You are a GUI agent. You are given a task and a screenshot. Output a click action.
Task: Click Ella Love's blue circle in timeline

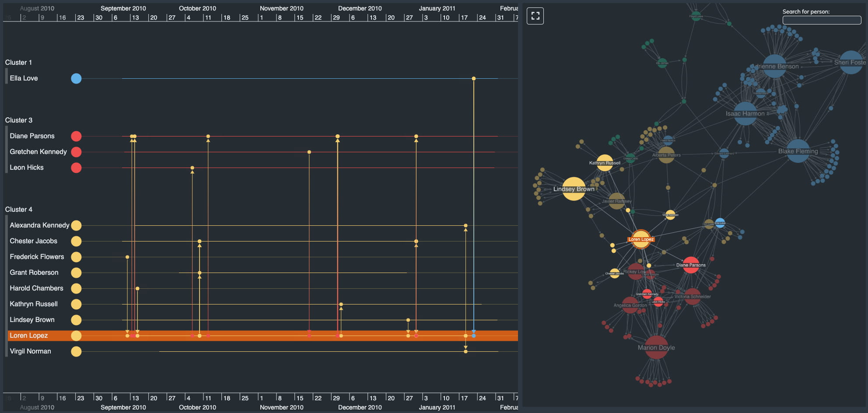76,78
